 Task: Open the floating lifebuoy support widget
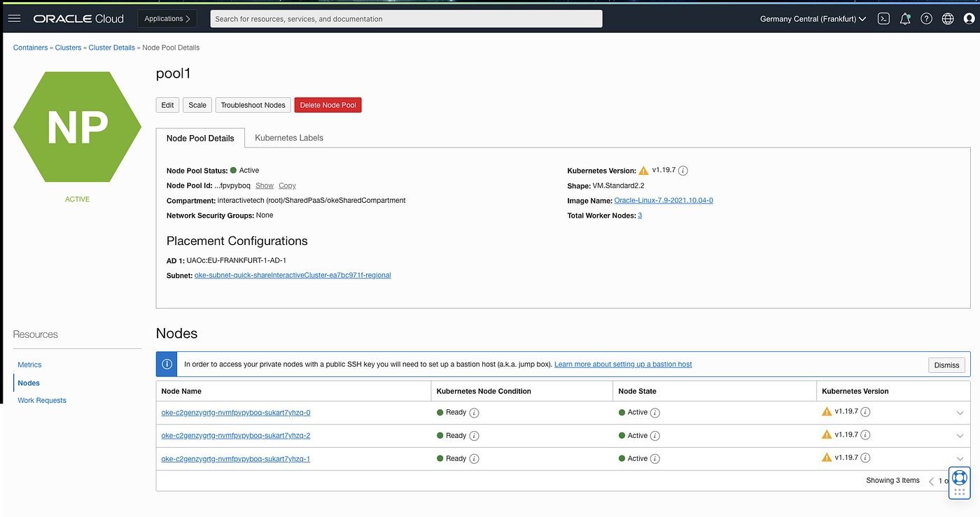tap(959, 482)
